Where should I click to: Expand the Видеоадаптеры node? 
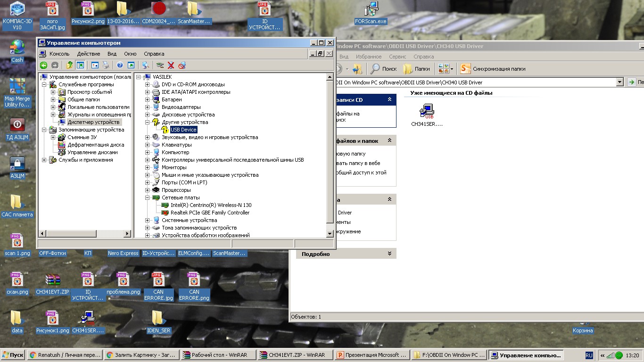pos(148,107)
